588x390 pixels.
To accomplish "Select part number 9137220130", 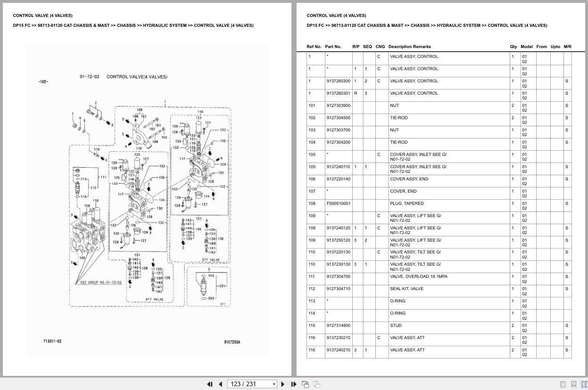I will [339, 252].
